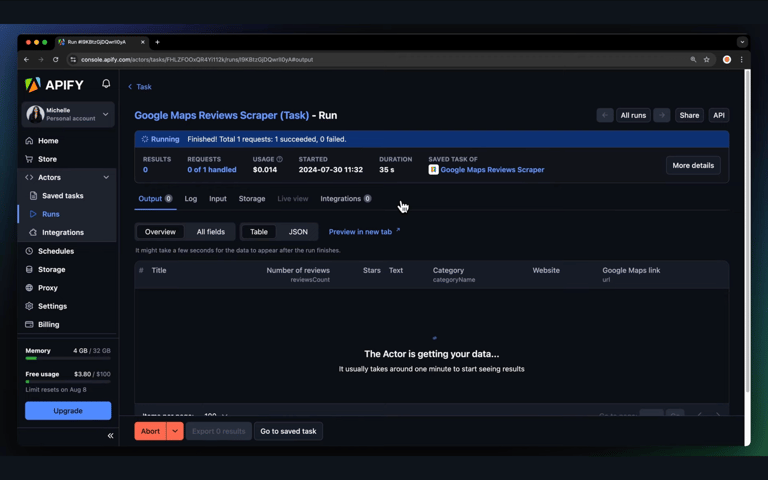
Task: Open the Abort options dropdown arrow
Action: coord(175,431)
